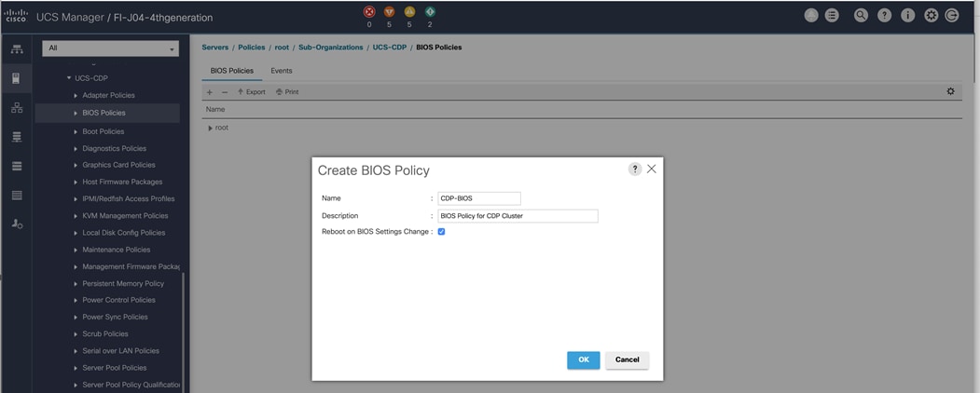Screen dimensions: 980x393
Task: Open the settings gear in header
Action: point(931,16)
